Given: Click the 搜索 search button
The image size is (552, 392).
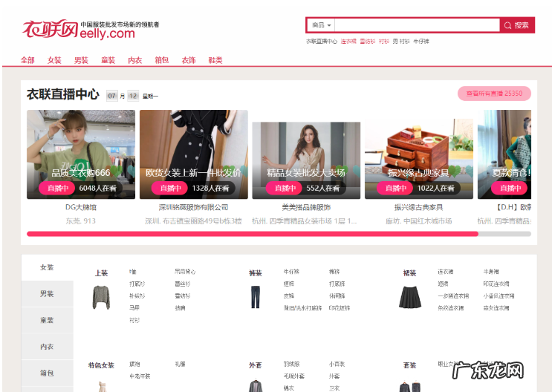Looking at the screenshot, I should (517, 25).
